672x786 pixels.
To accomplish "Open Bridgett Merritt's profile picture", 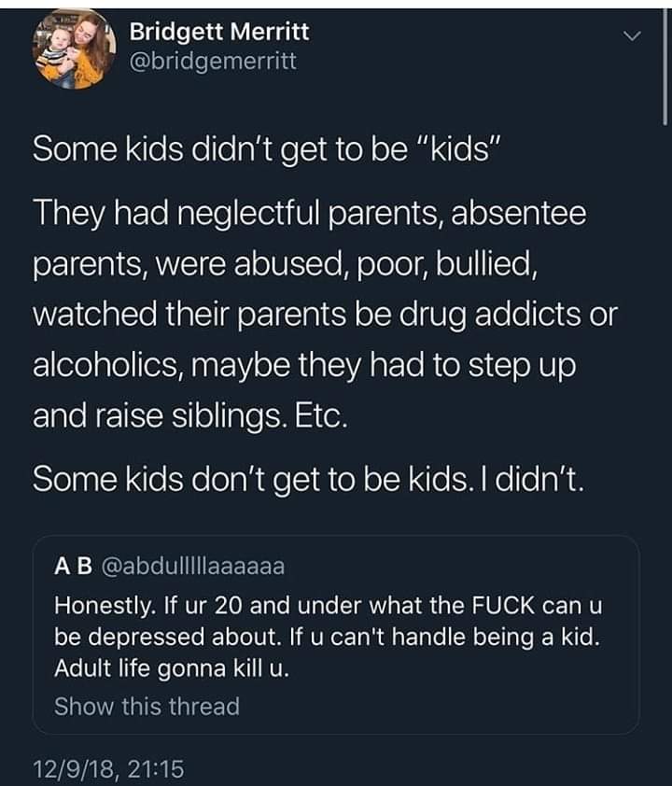I will (x=68, y=51).
